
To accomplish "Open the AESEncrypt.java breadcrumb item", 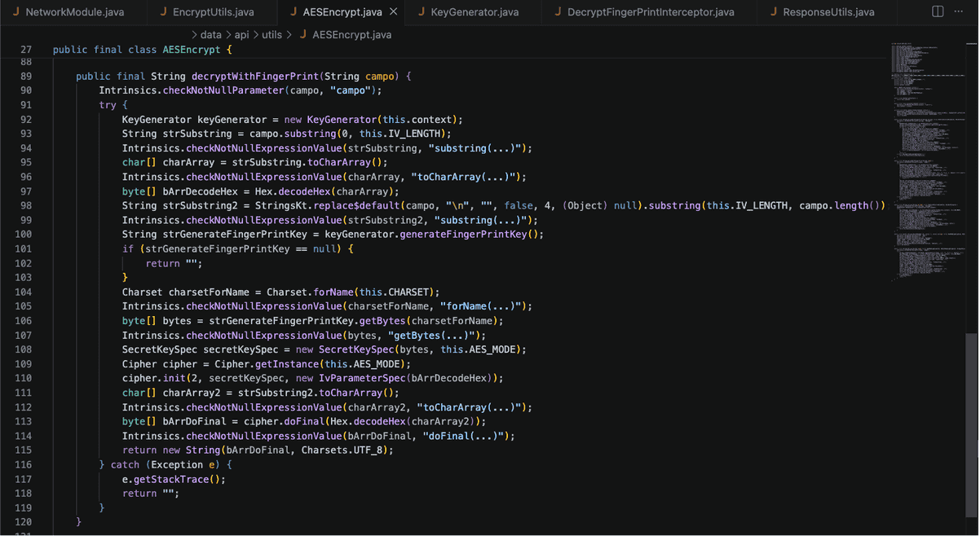I will click(351, 35).
